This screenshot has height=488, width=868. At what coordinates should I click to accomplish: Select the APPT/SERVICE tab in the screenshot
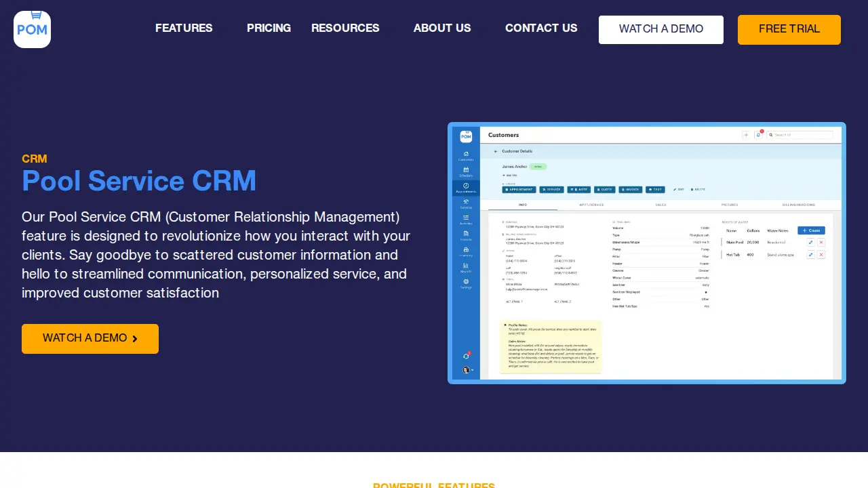click(591, 205)
